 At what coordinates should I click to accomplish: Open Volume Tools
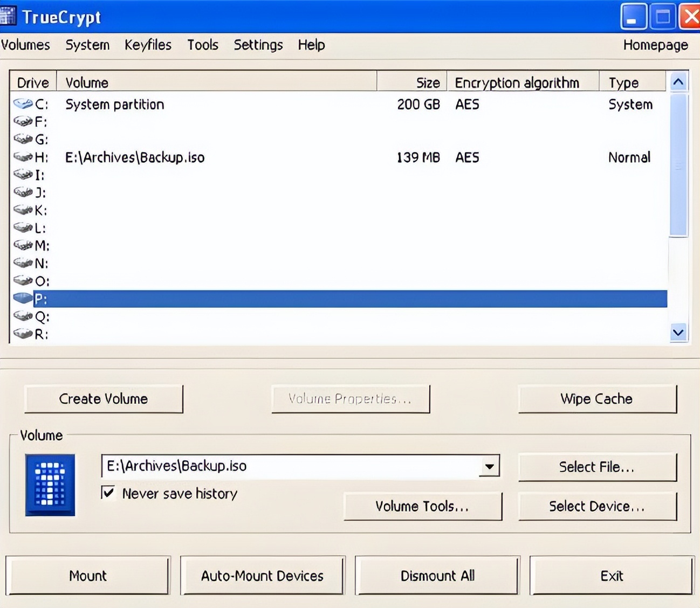pyautogui.click(x=422, y=506)
